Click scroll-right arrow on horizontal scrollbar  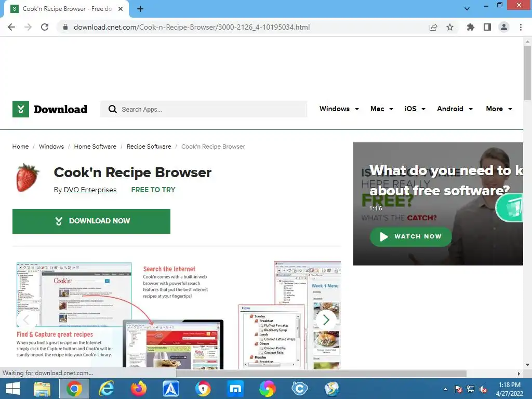point(519,374)
